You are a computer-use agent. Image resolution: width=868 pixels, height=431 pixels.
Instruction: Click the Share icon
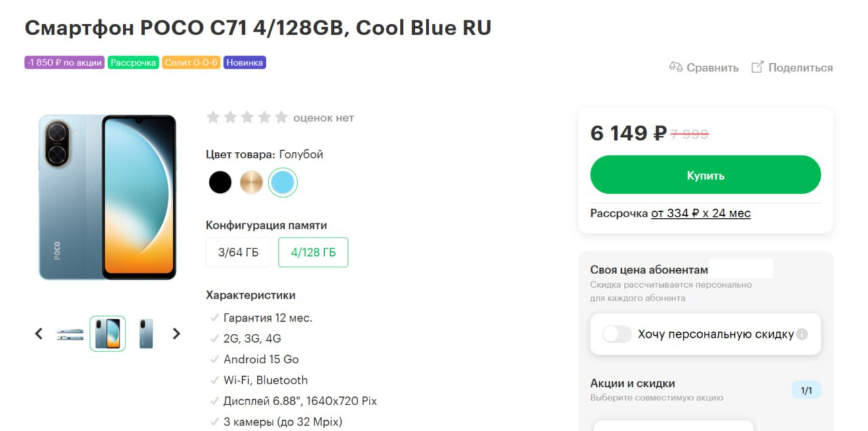click(757, 67)
